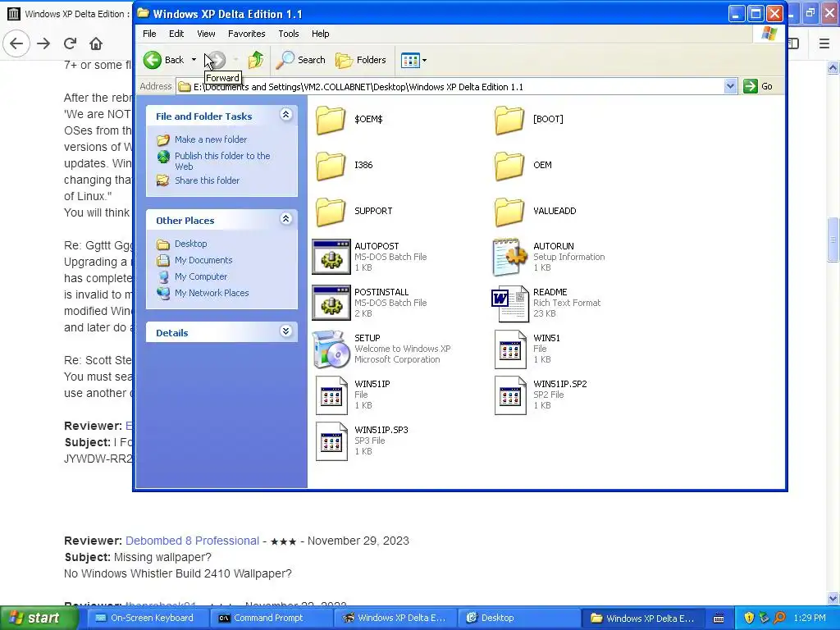The image size is (840, 630).
Task: Collapse the Other Places panel
Action: point(286,218)
